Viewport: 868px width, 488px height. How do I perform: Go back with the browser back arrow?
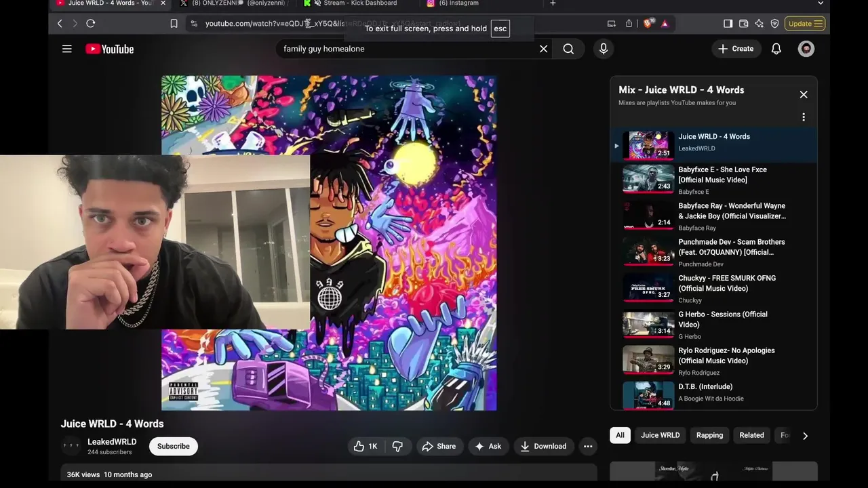60,24
